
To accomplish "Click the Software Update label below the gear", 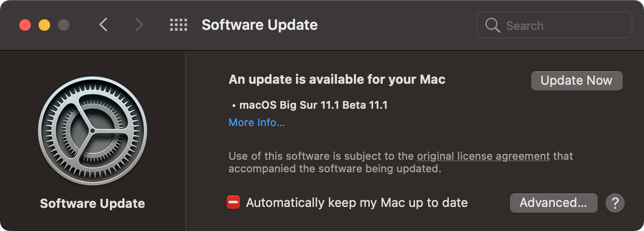I will (x=92, y=204).
